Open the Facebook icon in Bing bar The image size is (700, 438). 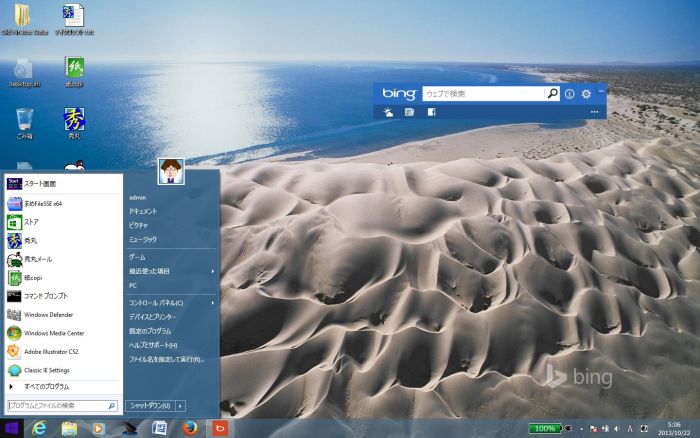point(431,112)
